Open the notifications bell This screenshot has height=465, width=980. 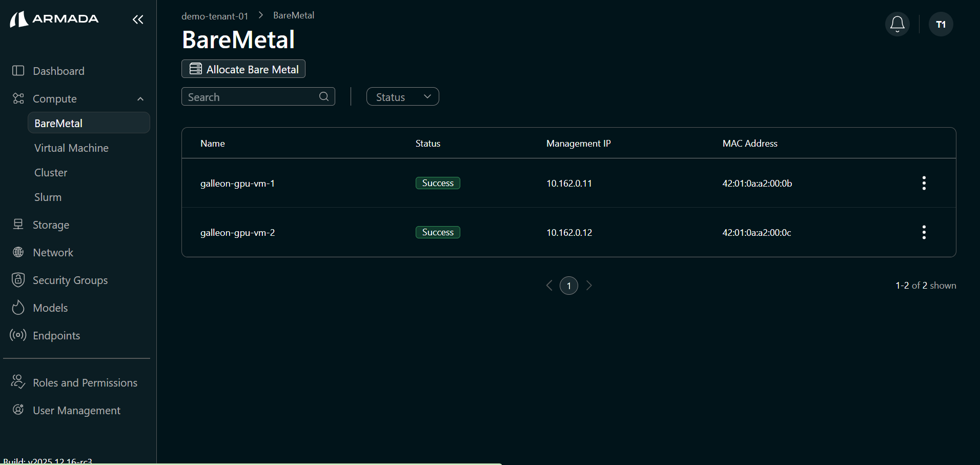(x=897, y=24)
